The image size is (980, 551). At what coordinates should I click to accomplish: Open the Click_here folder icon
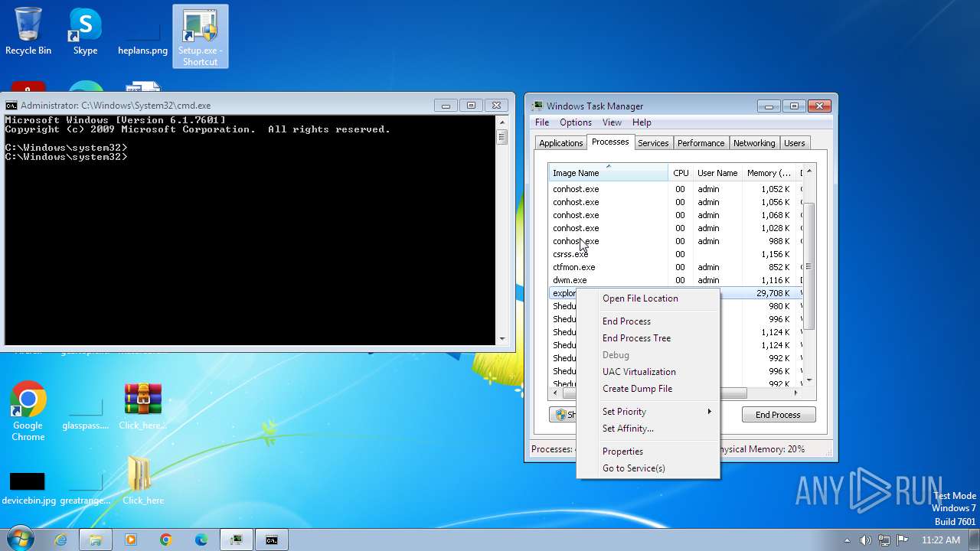(142, 481)
